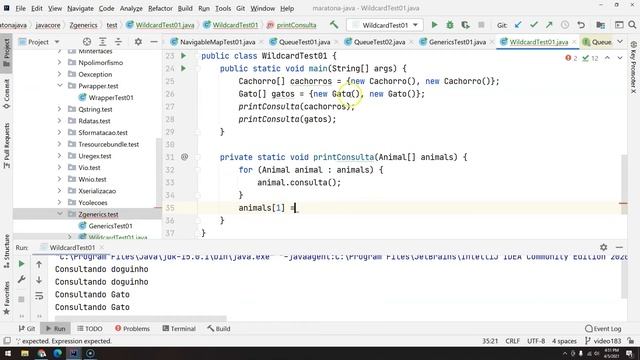Push commits with the Git arrow icon
Image resolution: width=640 pixels, height=360 pixels.
549,25
